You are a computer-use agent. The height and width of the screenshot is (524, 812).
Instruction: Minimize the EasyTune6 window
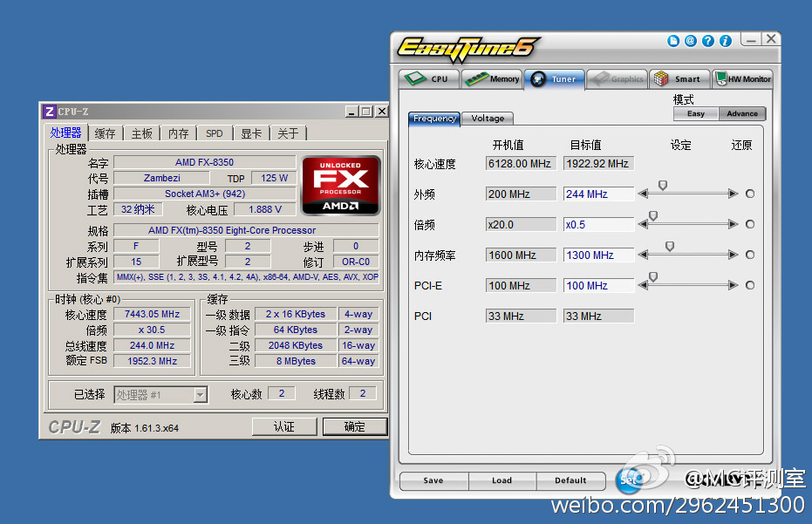750,39
